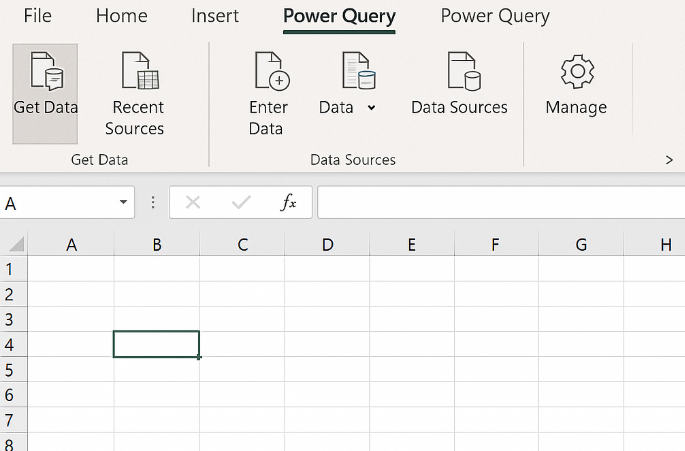Select column G header
Screen dimensions: 685x451
pos(581,244)
